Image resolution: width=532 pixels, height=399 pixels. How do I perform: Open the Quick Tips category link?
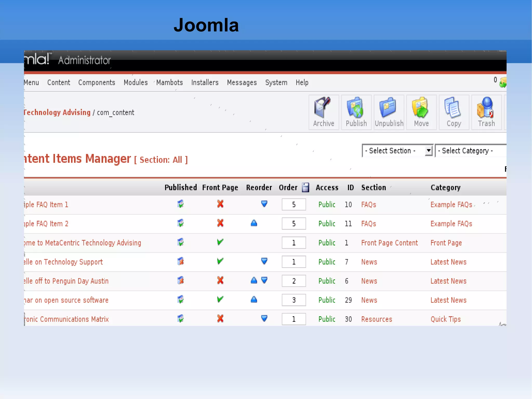(x=445, y=319)
